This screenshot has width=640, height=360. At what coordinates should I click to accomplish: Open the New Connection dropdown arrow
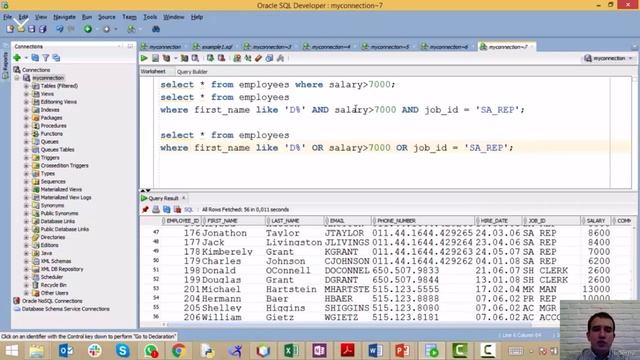click(26, 58)
